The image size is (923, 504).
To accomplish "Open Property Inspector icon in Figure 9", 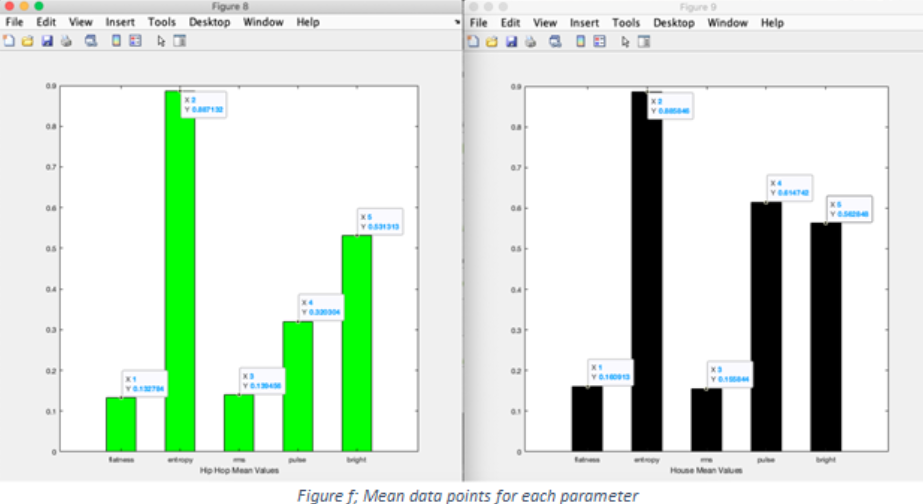I will click(x=644, y=42).
